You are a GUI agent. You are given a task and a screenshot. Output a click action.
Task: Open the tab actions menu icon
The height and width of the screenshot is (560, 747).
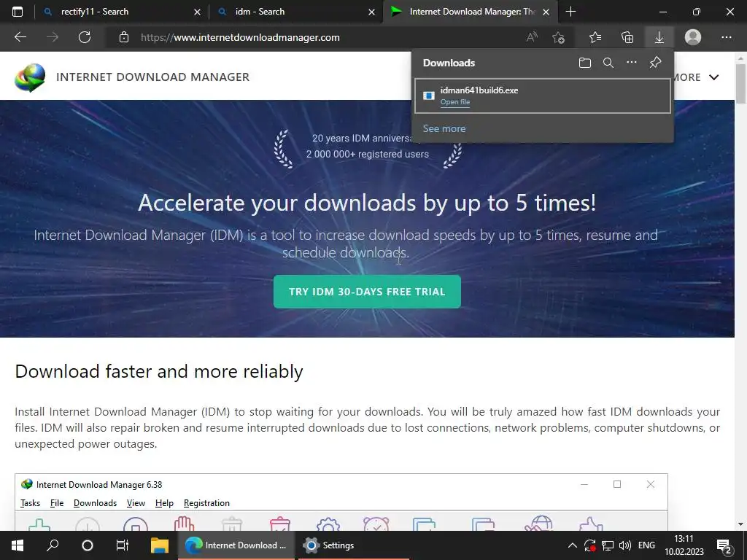[x=18, y=12]
